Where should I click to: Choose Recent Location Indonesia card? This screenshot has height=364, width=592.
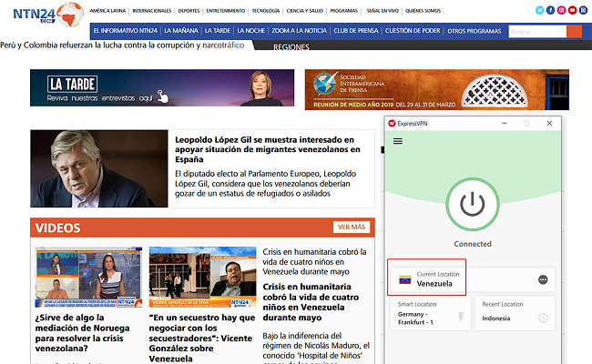(x=515, y=314)
